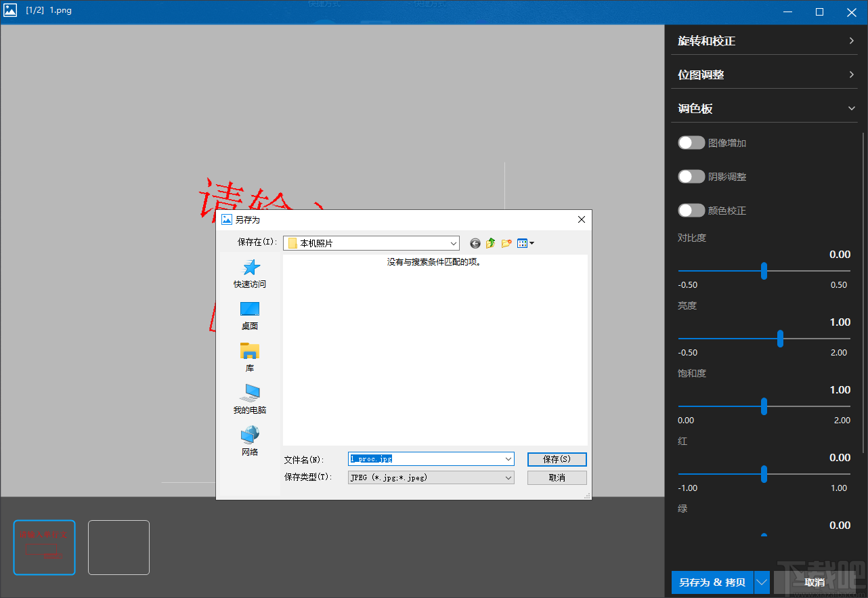Click the 对比度 label
Screen dimensions: 868x598
tap(692, 238)
